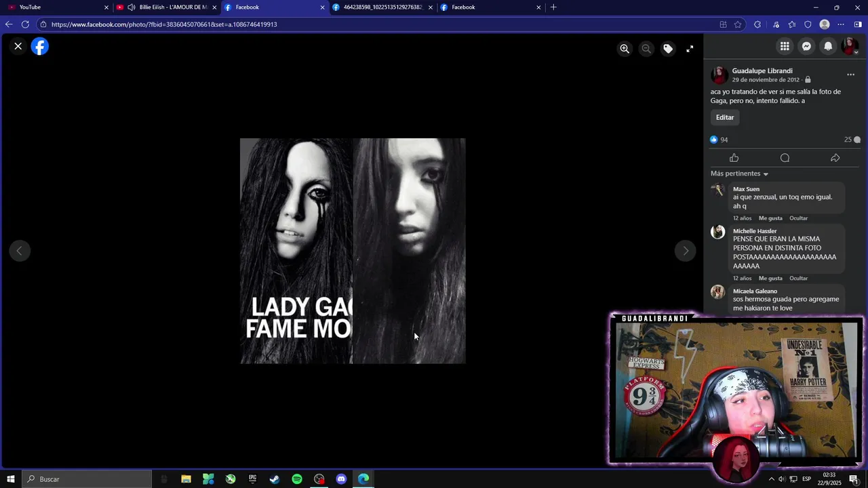Open Micaela Galeano's profile name
Image resolution: width=868 pixels, height=488 pixels.
tap(755, 291)
